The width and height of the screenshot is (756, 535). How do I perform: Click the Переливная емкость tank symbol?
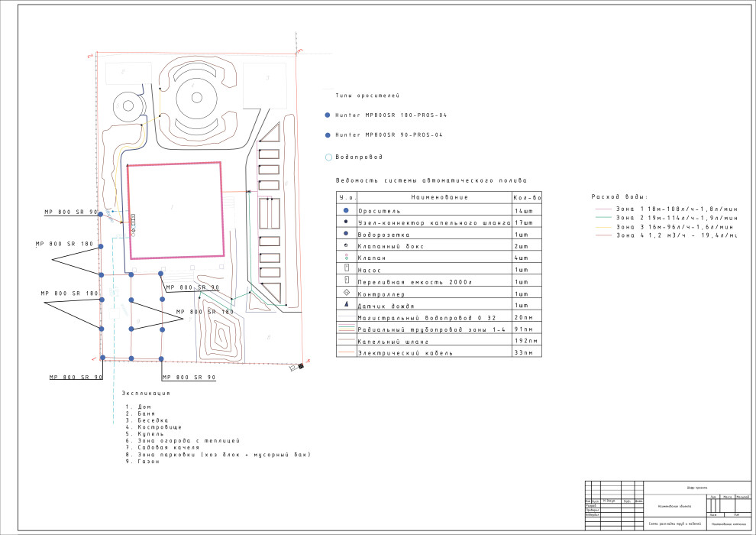point(346,281)
